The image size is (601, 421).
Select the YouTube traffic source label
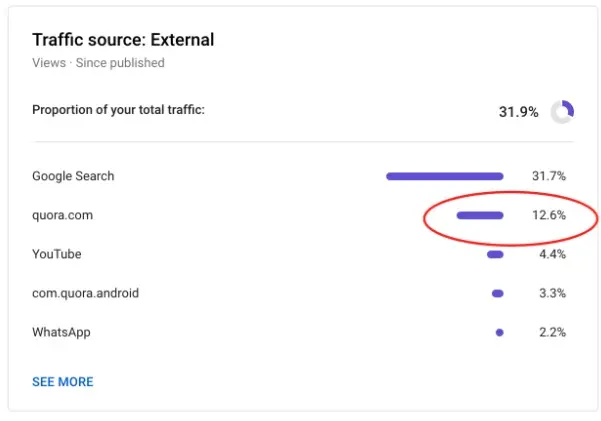tap(58, 254)
